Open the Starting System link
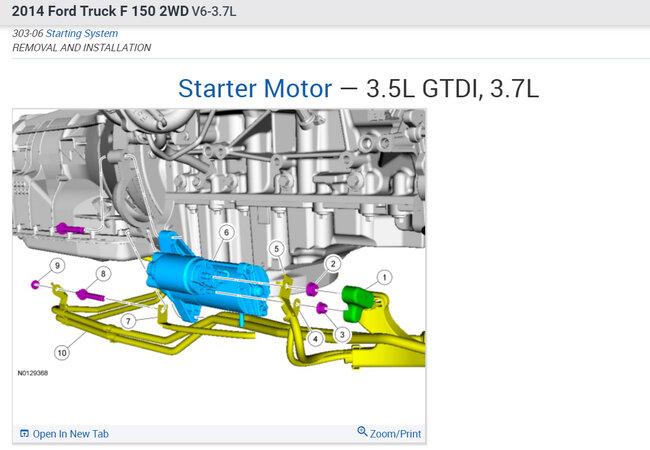The height and width of the screenshot is (450, 650). click(82, 34)
